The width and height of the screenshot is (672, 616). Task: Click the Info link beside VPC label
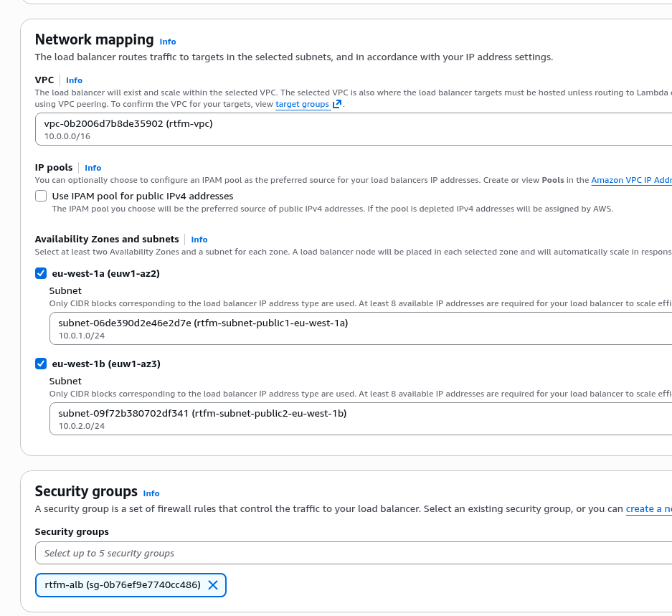[74, 80]
